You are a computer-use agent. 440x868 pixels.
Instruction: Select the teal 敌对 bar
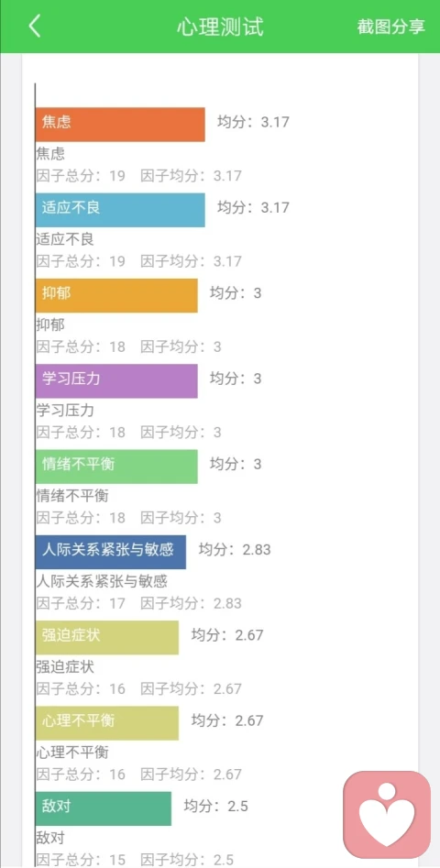[104, 808]
